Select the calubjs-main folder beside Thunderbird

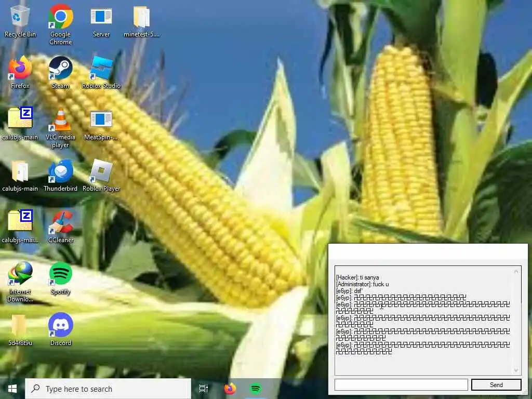(x=20, y=176)
